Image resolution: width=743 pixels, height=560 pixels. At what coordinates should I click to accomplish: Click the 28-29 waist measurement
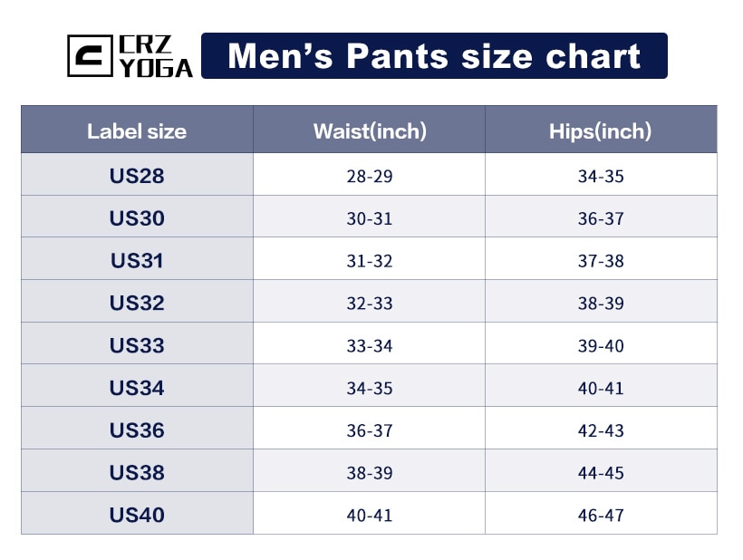(370, 176)
